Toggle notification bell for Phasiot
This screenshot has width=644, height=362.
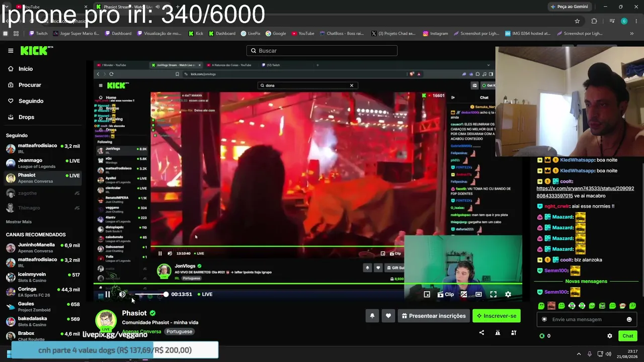pyautogui.click(x=372, y=316)
